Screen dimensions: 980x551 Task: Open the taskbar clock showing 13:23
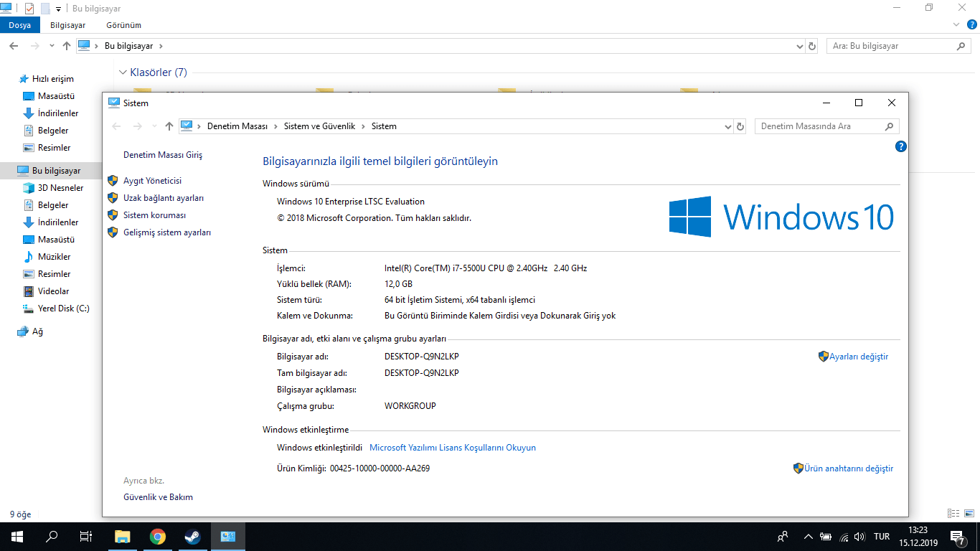point(918,537)
